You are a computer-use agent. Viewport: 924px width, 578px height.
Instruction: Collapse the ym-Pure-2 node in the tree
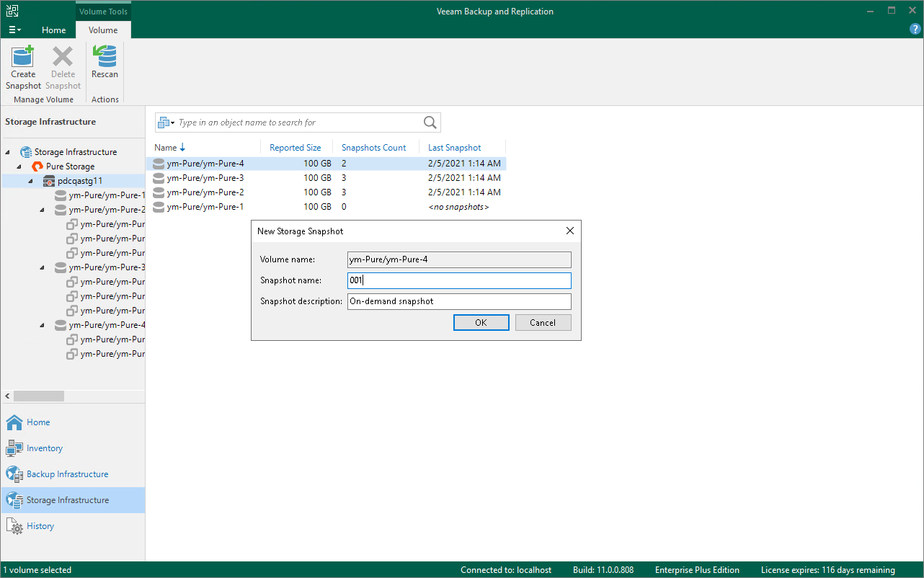pyautogui.click(x=42, y=210)
